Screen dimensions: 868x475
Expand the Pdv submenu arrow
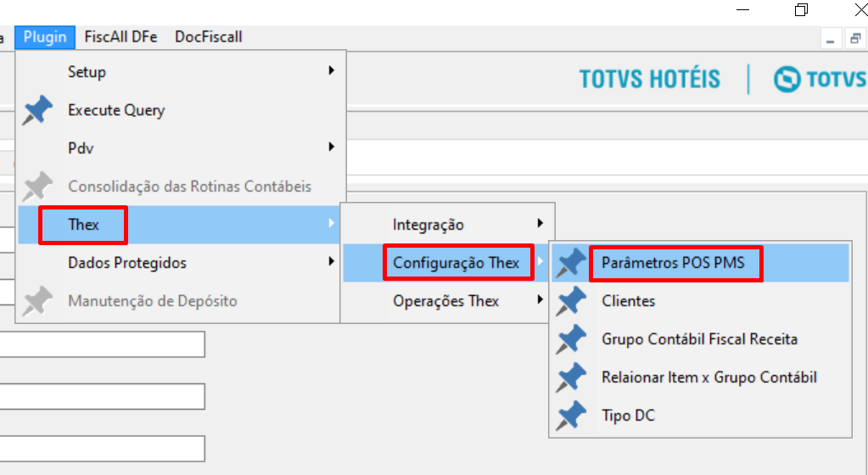point(331,147)
